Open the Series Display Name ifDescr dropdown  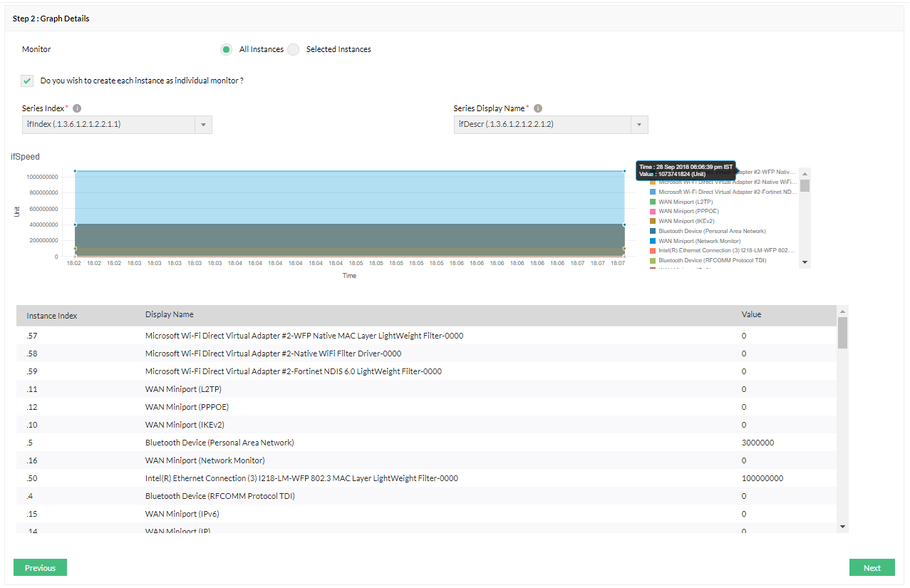tap(638, 125)
